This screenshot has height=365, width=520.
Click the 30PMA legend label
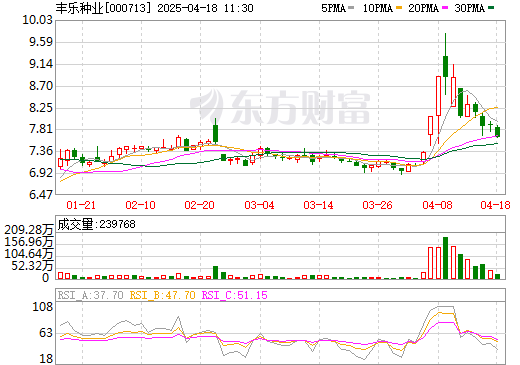[x=469, y=8]
